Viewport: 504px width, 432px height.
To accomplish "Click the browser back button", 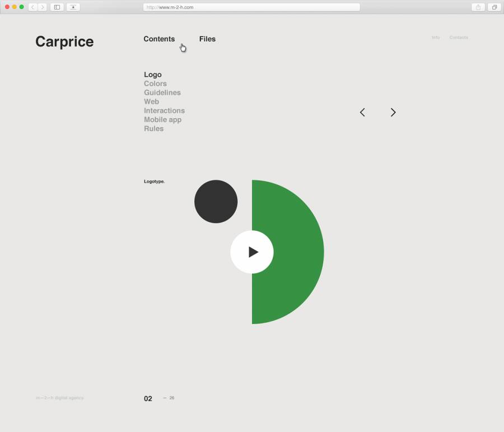I will (x=32, y=7).
